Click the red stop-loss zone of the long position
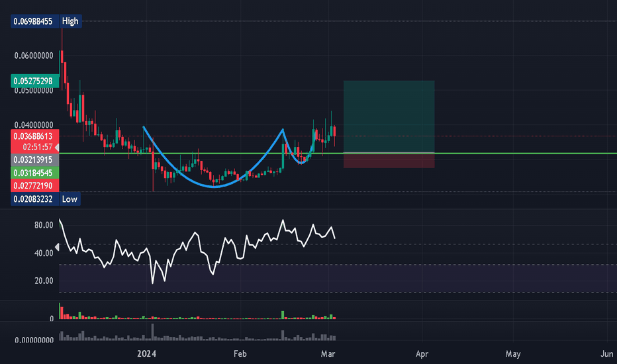The height and width of the screenshot is (364, 617). tap(389, 161)
